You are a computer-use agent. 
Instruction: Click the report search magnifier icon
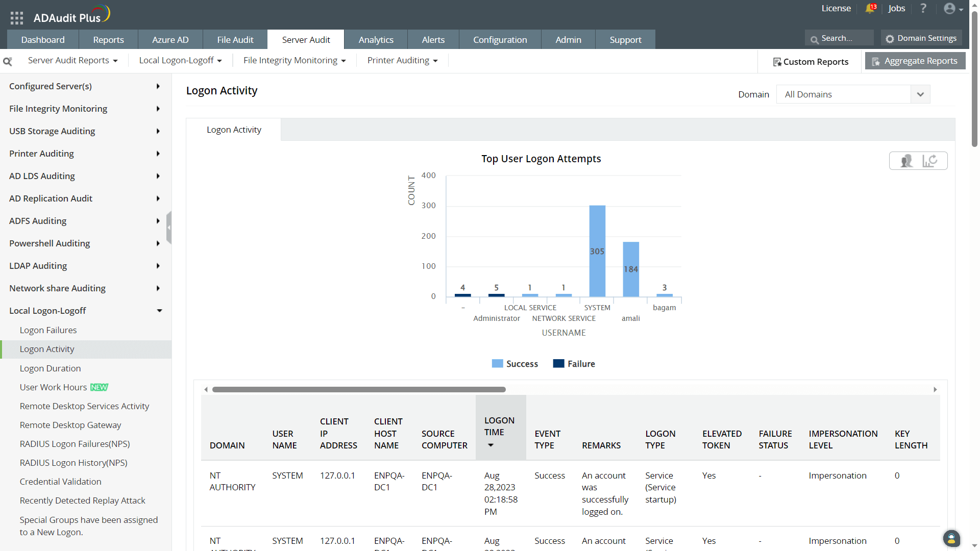(8, 61)
